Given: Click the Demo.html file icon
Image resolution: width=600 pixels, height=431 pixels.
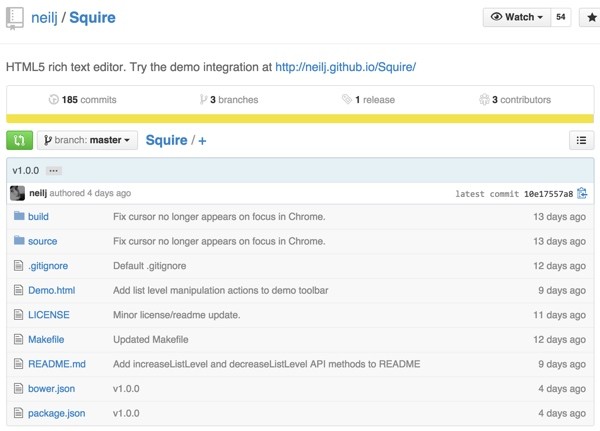Looking at the screenshot, I should tap(18, 290).
